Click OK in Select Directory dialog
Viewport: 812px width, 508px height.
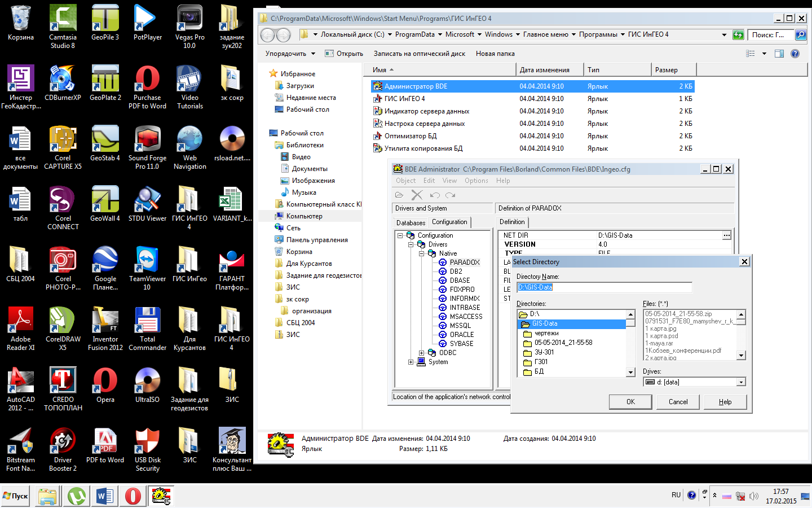tap(630, 402)
